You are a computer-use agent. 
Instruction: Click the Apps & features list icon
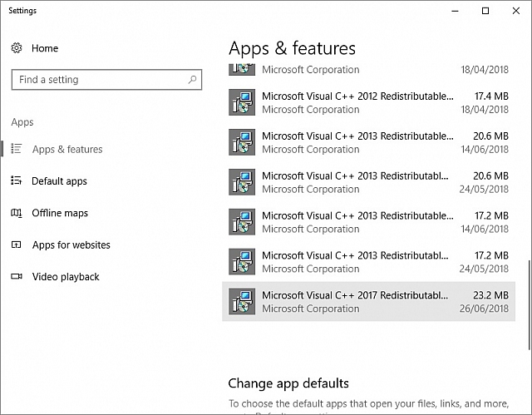tap(17, 149)
